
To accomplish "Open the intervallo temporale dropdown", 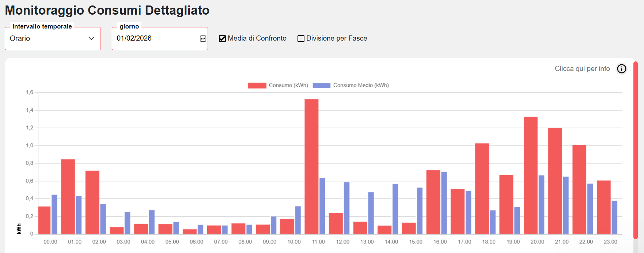I will coord(53,39).
